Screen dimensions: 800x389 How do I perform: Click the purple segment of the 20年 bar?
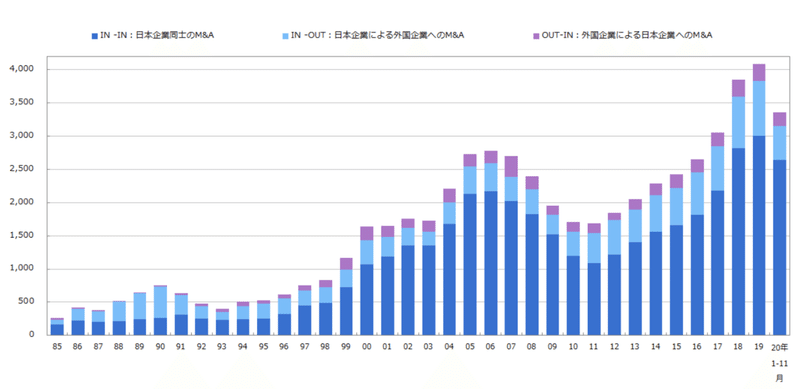pyautogui.click(x=780, y=119)
